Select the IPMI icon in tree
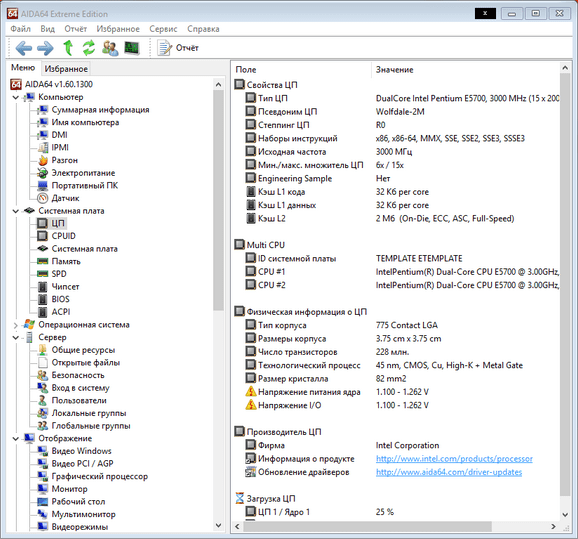578x539 pixels. click(x=43, y=147)
